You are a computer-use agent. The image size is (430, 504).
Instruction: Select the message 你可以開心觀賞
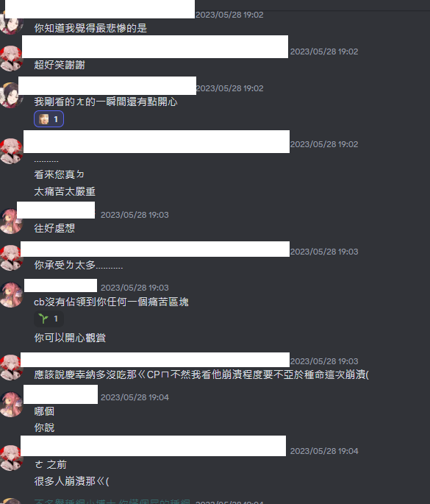(70, 338)
